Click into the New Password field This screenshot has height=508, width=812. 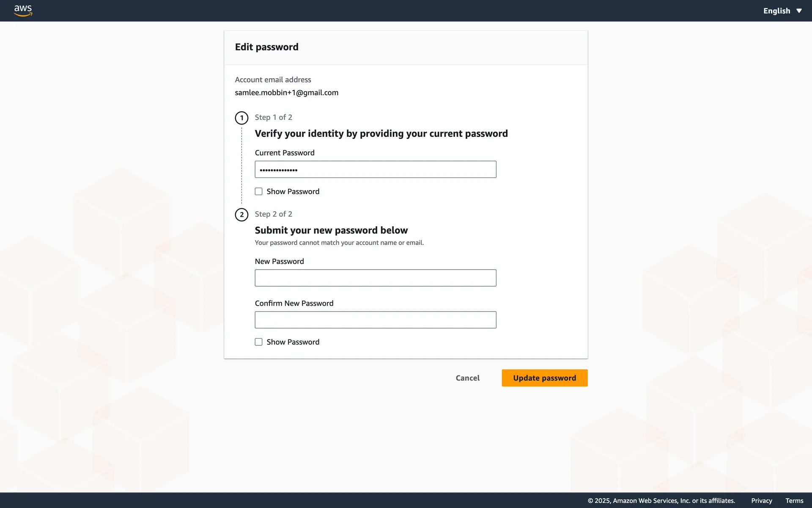[375, 278]
